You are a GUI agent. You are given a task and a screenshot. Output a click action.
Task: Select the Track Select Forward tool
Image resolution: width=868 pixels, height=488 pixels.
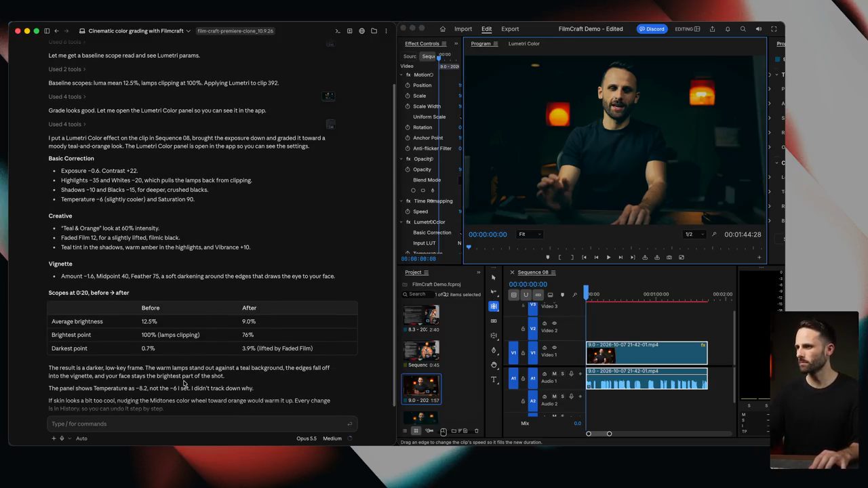494,292
